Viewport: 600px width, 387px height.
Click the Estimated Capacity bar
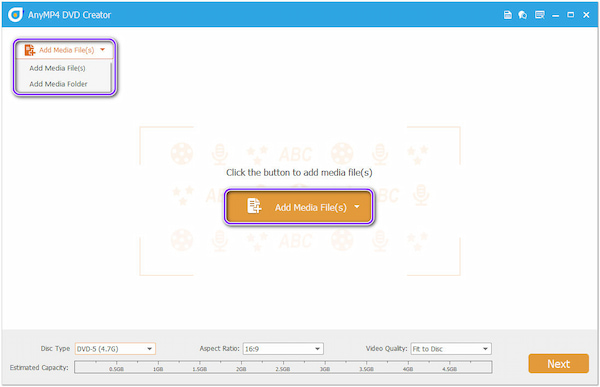[x=283, y=367]
